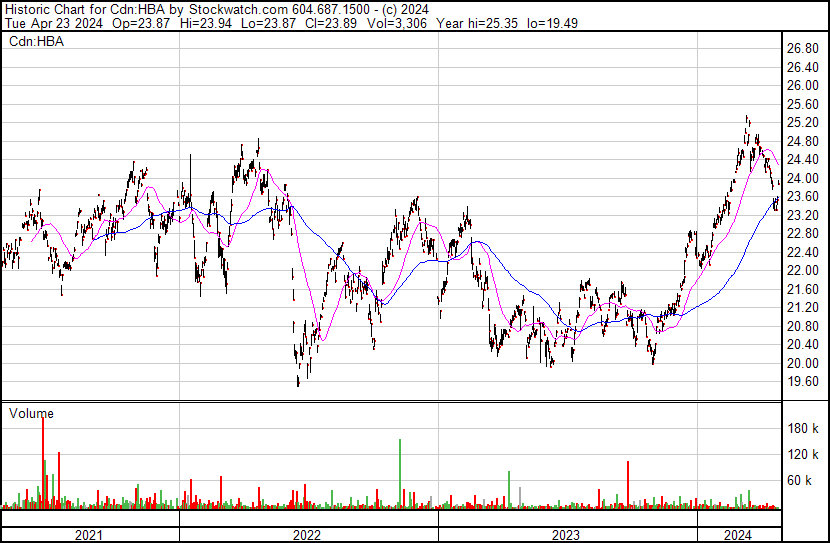Select the 2024 year marker

[x=738, y=534]
